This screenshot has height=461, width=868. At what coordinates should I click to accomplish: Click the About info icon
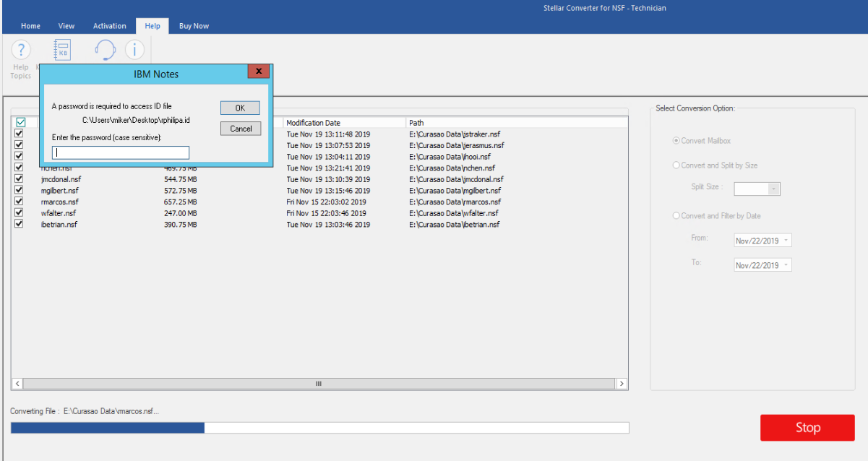pos(134,50)
